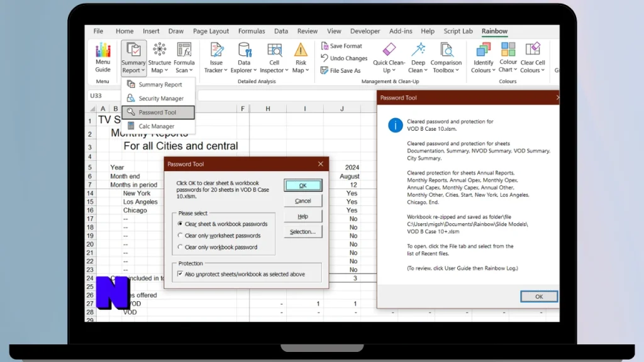Choose Password Tool from dropdown list
Image resolution: width=644 pixels, height=362 pixels.
[158, 112]
